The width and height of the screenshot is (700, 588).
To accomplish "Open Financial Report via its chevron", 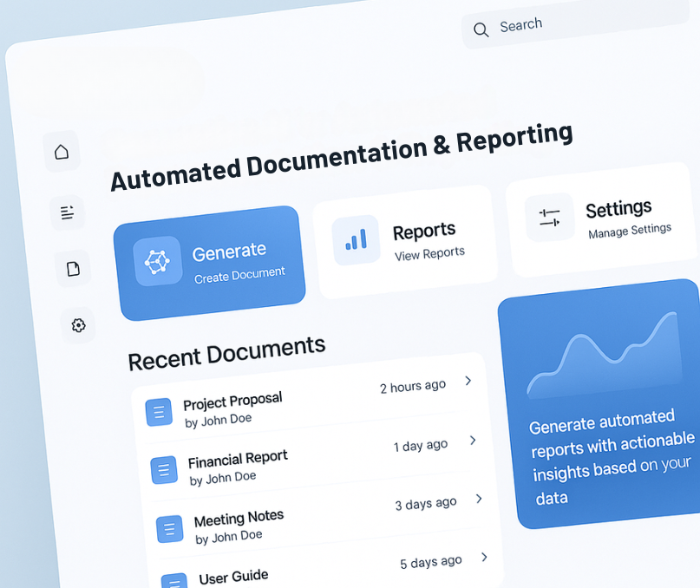I will [473, 441].
